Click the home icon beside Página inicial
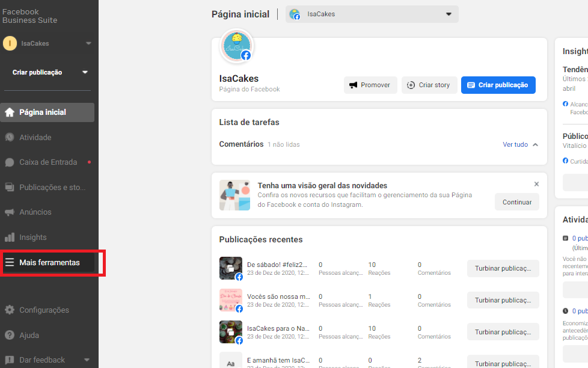The width and height of the screenshot is (588, 368). click(x=10, y=112)
